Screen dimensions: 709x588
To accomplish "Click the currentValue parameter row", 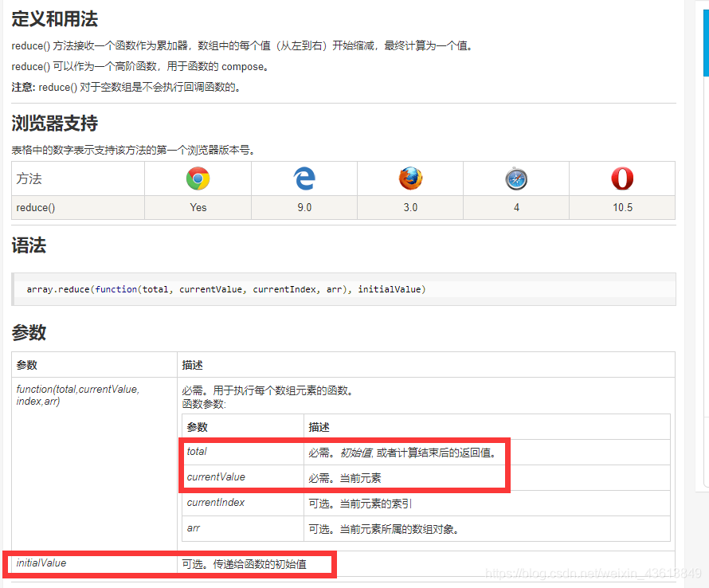I will (x=343, y=477).
